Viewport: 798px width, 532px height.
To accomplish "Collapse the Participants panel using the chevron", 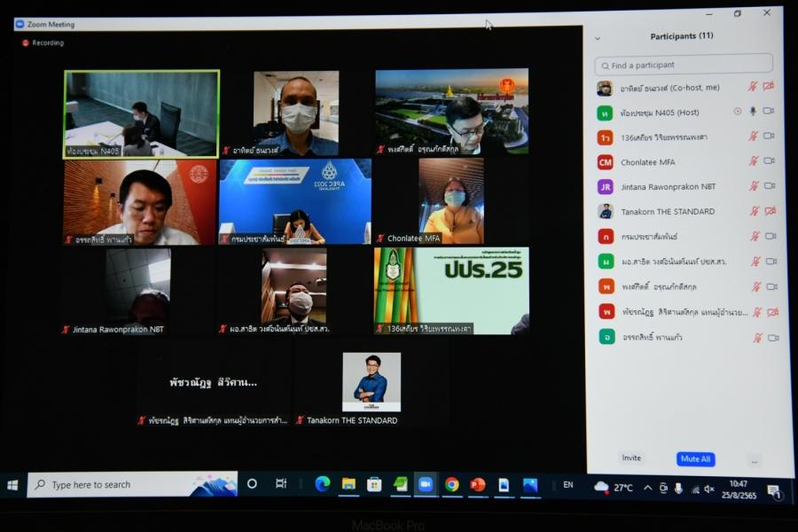I will tap(598, 38).
